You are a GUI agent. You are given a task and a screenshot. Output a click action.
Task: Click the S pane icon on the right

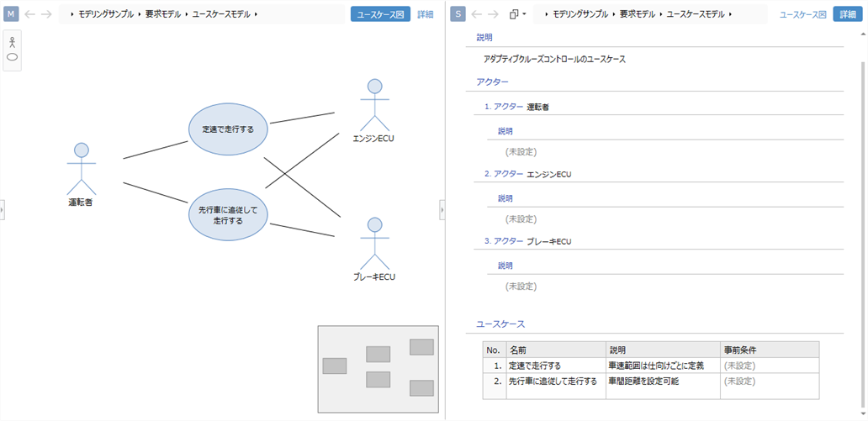pyautogui.click(x=457, y=14)
